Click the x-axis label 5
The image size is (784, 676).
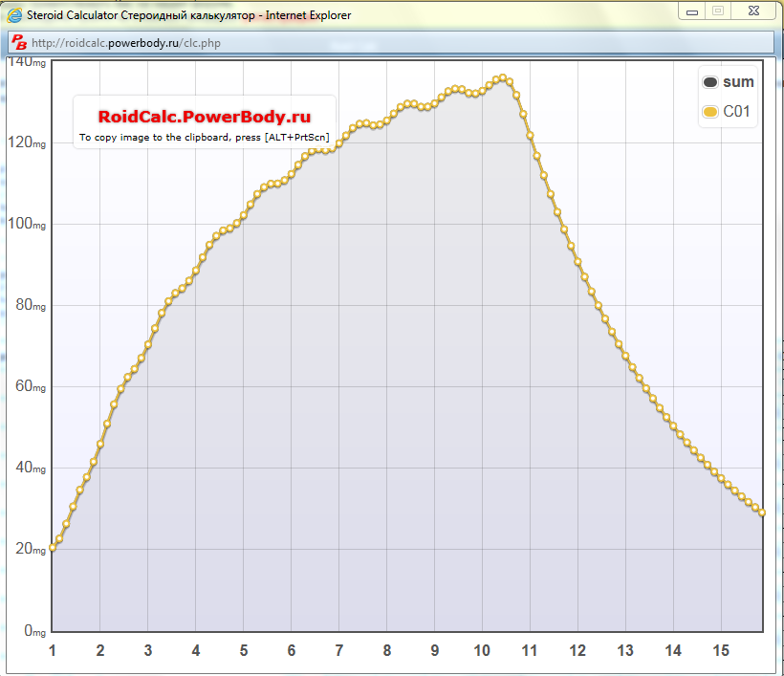pyautogui.click(x=243, y=650)
